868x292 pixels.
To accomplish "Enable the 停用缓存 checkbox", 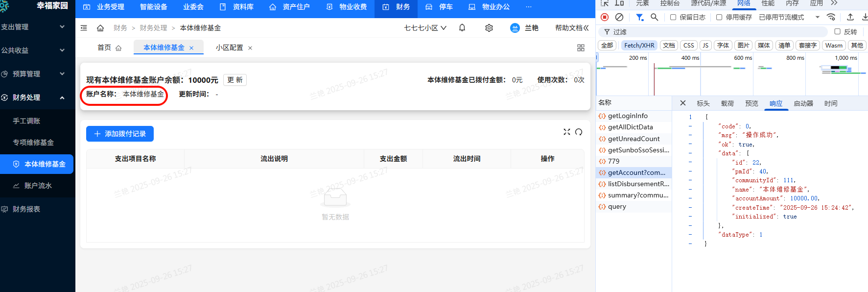I will tap(719, 17).
